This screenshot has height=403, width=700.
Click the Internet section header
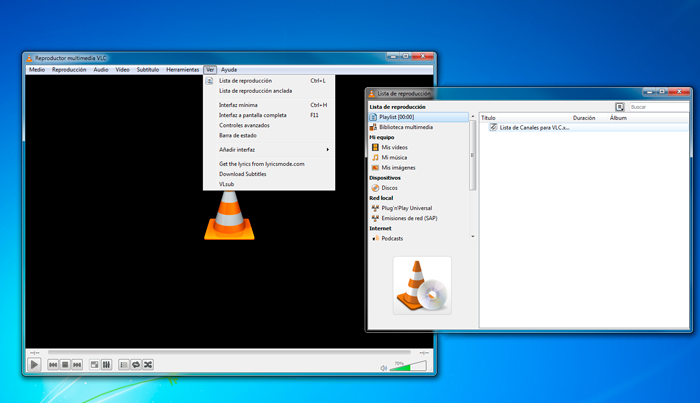pos(380,229)
